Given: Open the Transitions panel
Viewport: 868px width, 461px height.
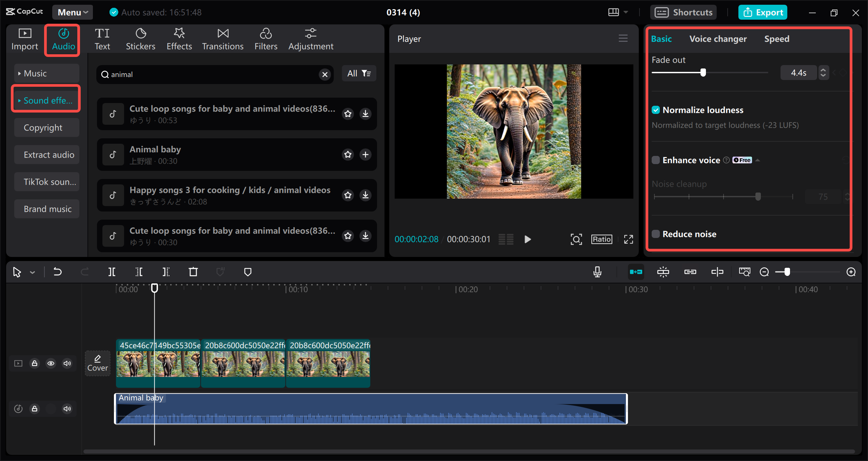Looking at the screenshot, I should [x=222, y=38].
